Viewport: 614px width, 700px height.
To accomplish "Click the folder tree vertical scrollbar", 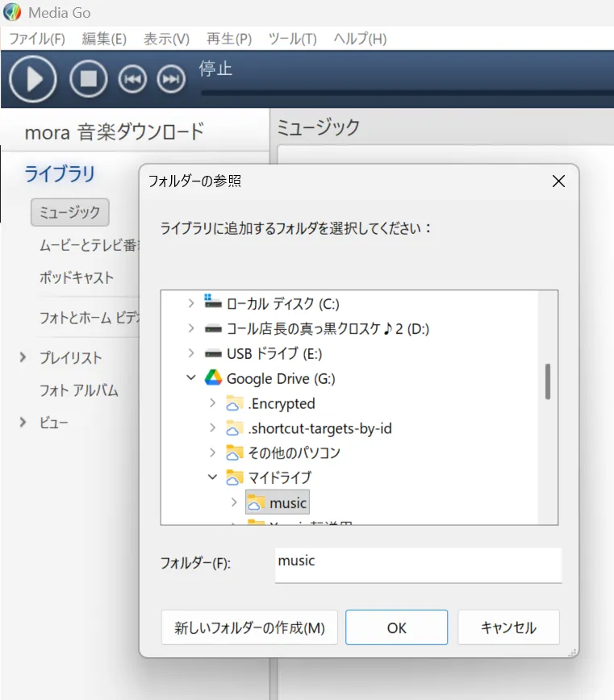I will pos(548,381).
